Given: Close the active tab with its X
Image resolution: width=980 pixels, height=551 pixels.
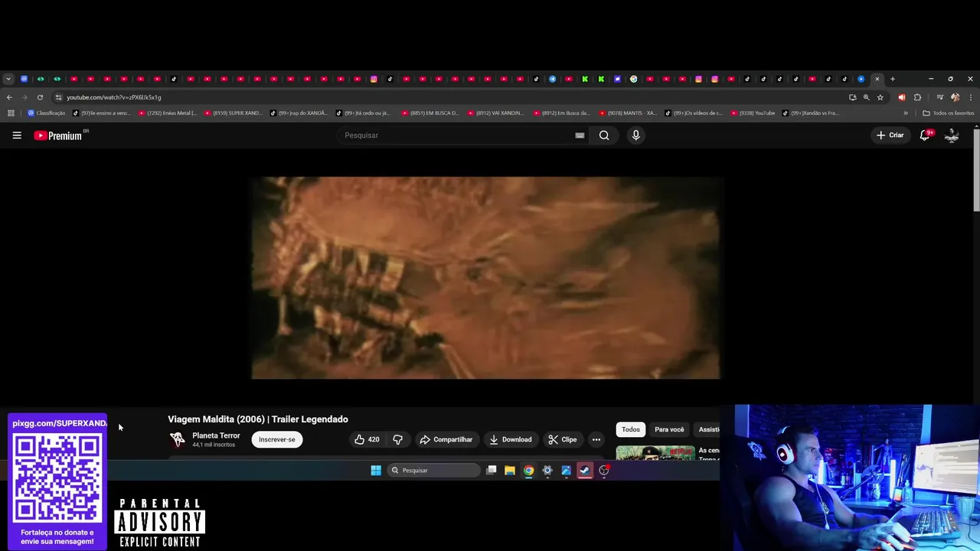Looking at the screenshot, I should coord(877,79).
